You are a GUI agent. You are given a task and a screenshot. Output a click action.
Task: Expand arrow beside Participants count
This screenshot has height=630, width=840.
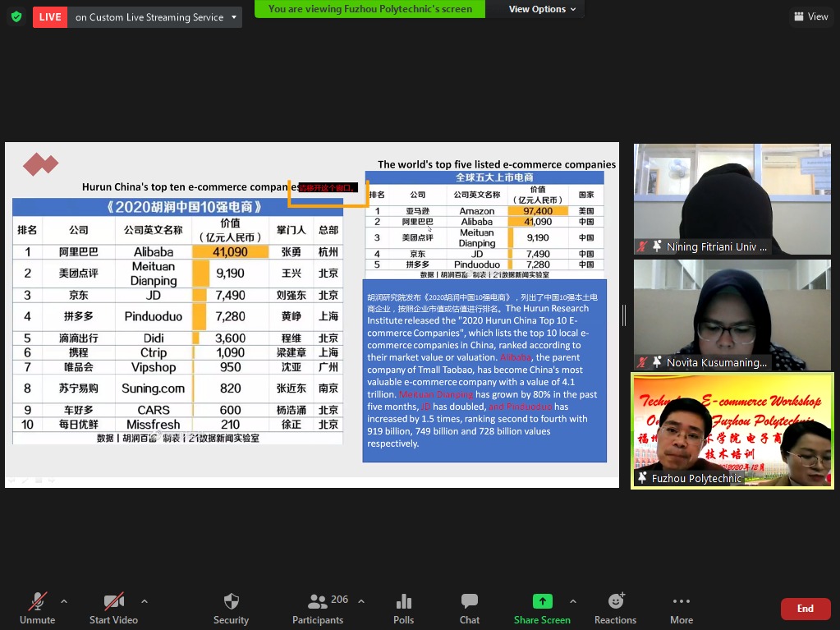(361, 601)
